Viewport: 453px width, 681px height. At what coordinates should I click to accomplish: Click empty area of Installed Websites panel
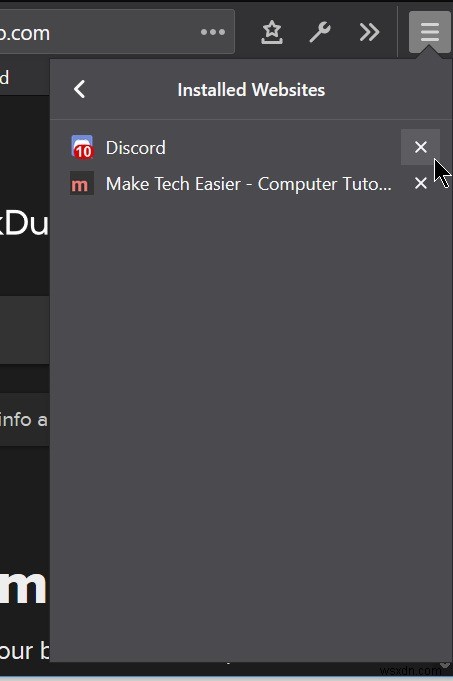coord(251,413)
